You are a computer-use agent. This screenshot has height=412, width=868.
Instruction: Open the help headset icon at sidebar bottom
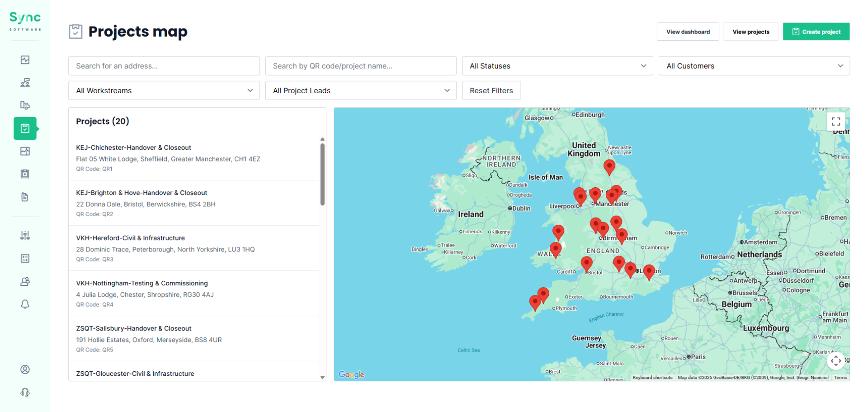click(x=25, y=392)
